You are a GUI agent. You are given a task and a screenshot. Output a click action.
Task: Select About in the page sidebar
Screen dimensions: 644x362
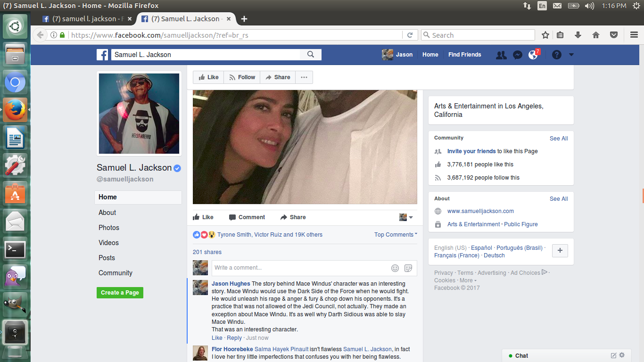point(107,213)
